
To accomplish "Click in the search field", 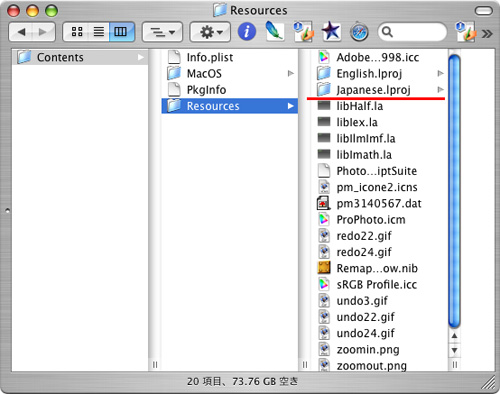I will pyautogui.click(x=412, y=32).
